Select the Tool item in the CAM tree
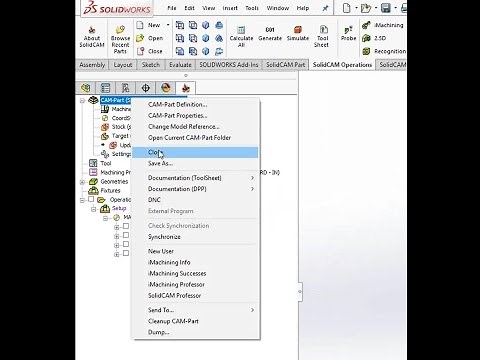Screen dimensions: 480x360 [x=106, y=163]
